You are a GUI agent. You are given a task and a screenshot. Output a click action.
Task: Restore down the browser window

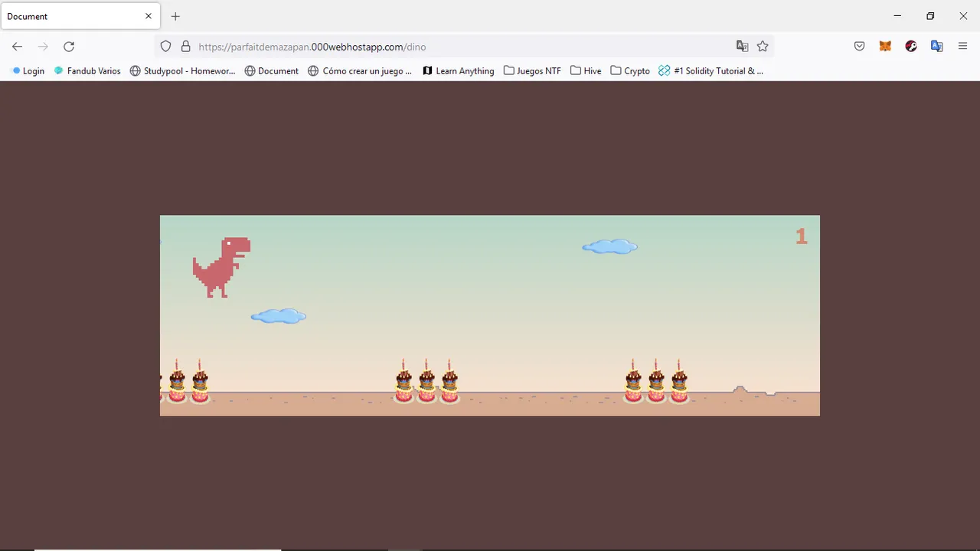coord(930,16)
